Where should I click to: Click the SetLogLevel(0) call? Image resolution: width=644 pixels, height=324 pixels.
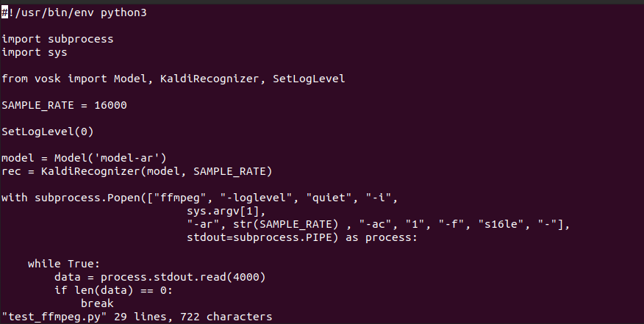[48, 132]
